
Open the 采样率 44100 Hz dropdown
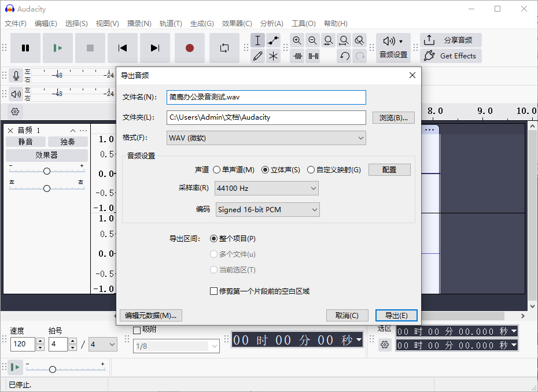266,188
